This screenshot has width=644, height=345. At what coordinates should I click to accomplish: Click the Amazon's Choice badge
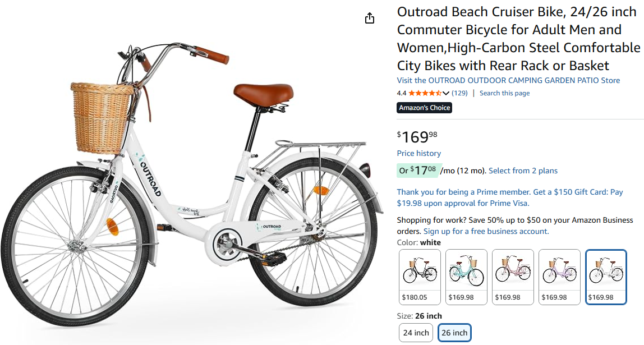coord(424,108)
